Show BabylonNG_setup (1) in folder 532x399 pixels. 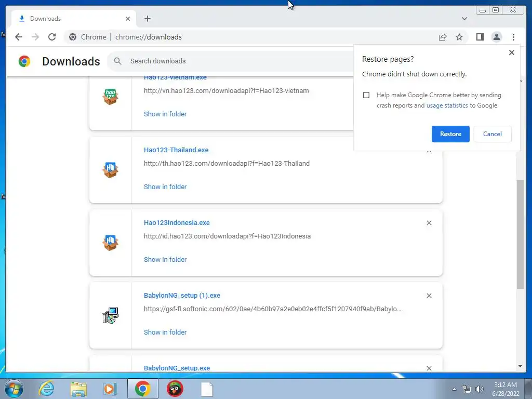165,332
